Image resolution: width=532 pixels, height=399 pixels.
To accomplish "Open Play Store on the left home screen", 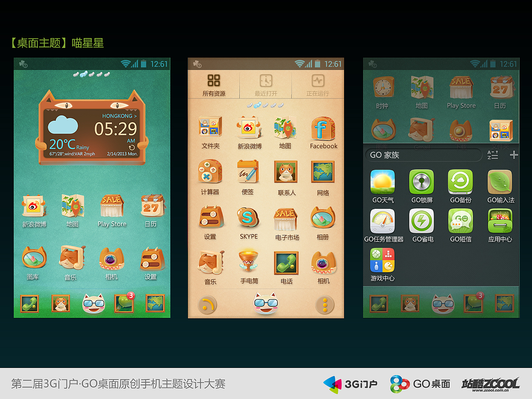I will (112, 206).
